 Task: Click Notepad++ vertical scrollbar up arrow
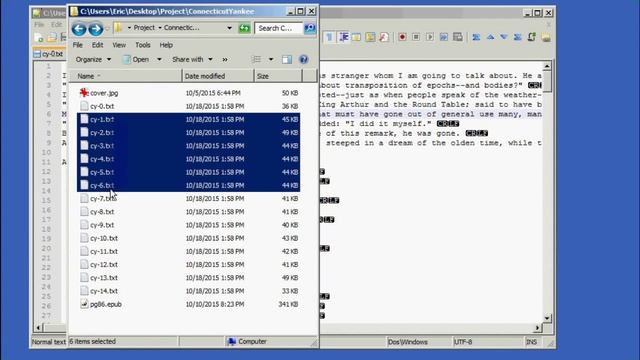547,66
